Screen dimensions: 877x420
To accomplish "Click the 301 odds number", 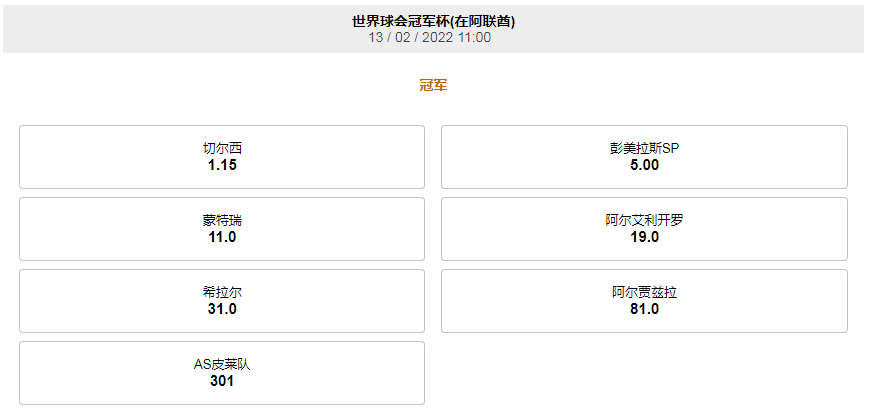I will tap(222, 381).
